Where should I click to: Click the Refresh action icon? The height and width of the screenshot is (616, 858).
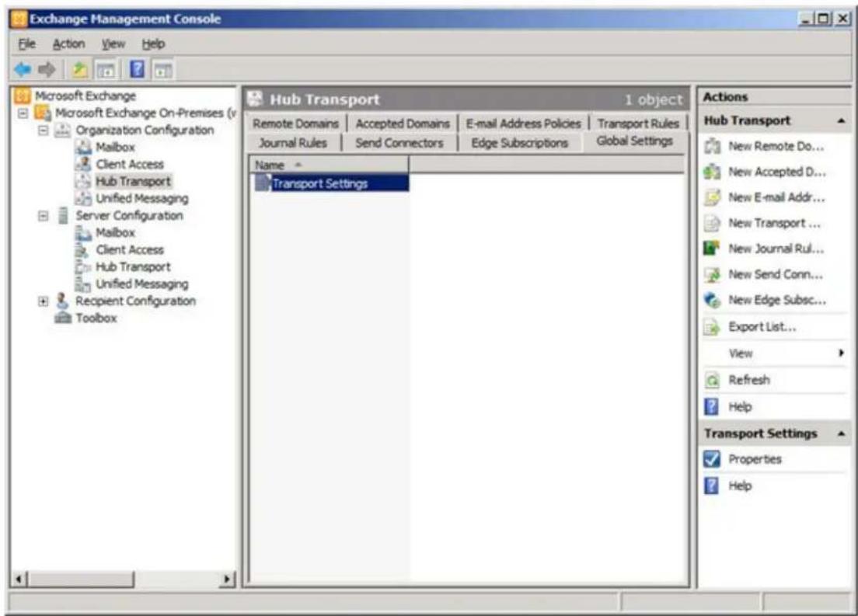pos(712,380)
